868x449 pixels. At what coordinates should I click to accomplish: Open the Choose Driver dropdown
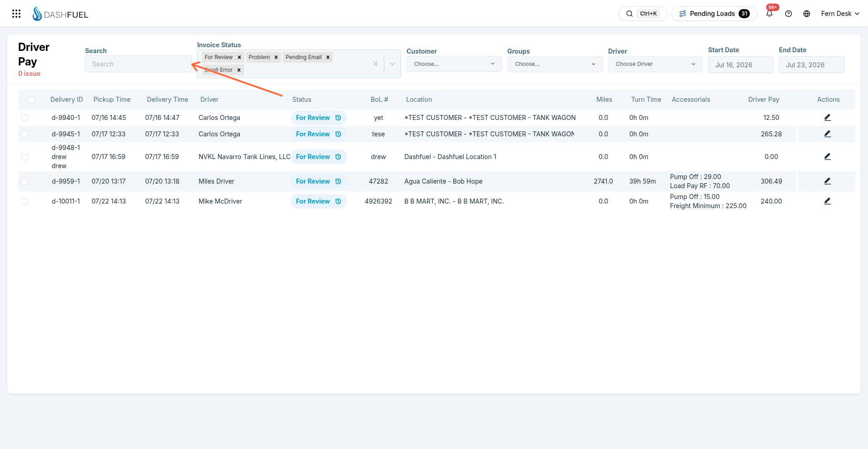point(655,64)
